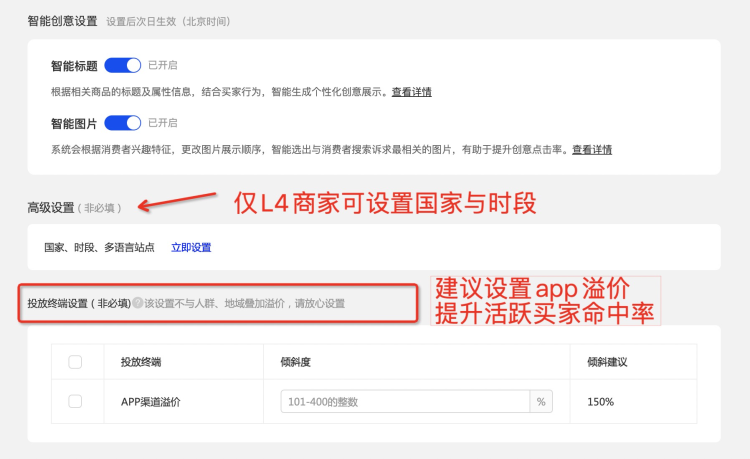The width and height of the screenshot is (750, 459).
Task: Tick the APP渠道溢价 row checkbox
Action: click(75, 401)
